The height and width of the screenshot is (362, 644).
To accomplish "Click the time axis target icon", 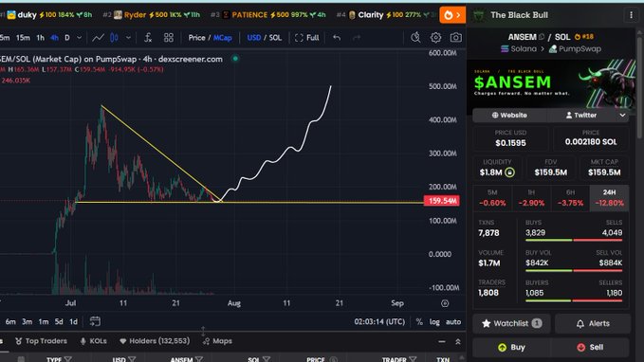I will (x=445, y=303).
